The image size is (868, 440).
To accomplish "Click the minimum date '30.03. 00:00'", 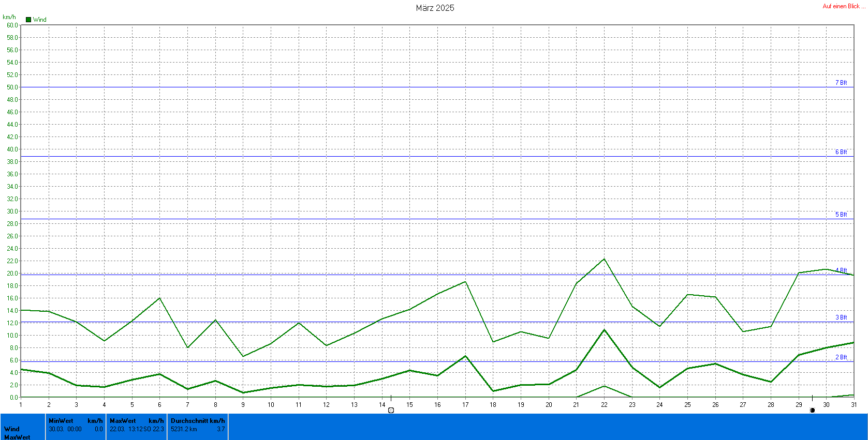I will pyautogui.click(x=65, y=429).
